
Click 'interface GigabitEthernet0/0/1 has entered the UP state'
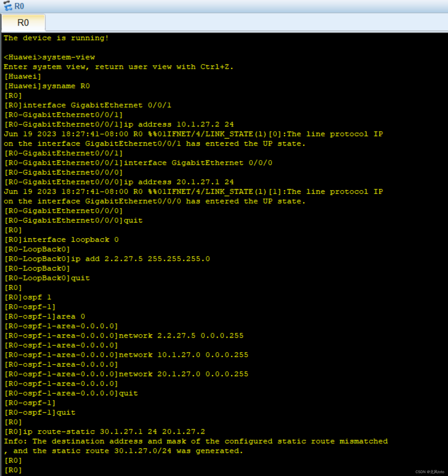click(x=154, y=144)
